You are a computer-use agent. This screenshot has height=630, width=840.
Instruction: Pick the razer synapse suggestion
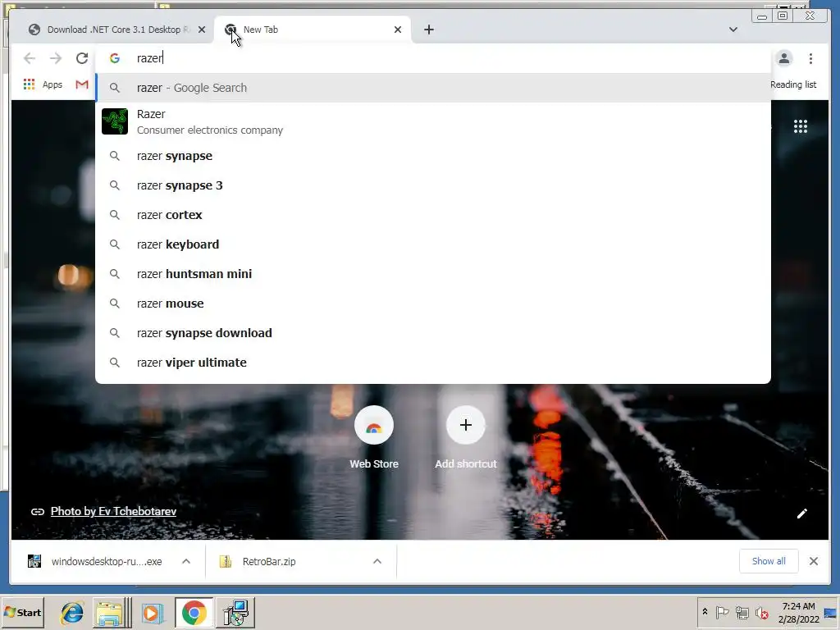(x=433, y=156)
